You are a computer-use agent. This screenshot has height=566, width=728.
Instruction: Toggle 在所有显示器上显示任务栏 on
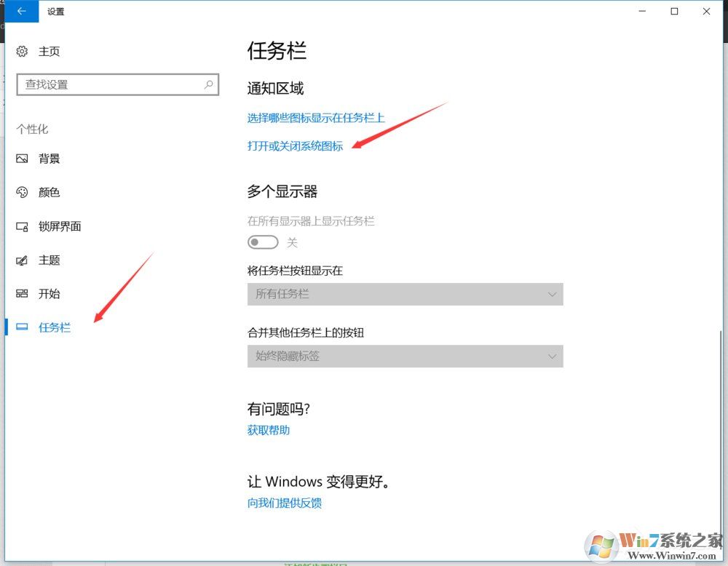coord(263,242)
